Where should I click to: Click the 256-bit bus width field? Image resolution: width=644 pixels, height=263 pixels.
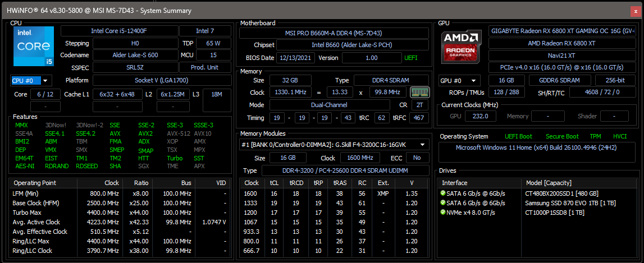[616, 80]
